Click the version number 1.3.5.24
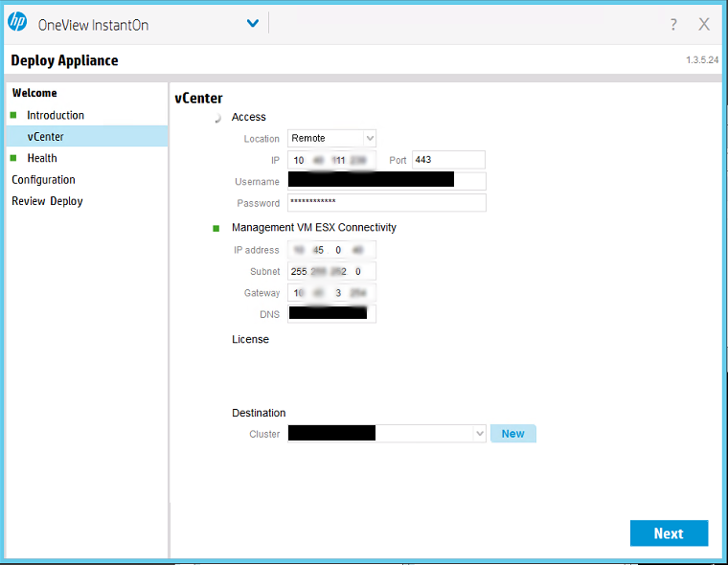Screen dimensions: 728x565 click(x=702, y=60)
